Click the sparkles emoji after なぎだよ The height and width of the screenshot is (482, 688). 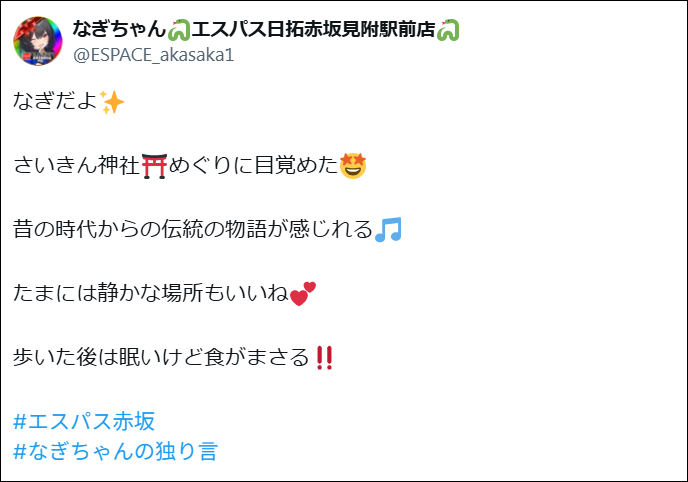(x=112, y=102)
